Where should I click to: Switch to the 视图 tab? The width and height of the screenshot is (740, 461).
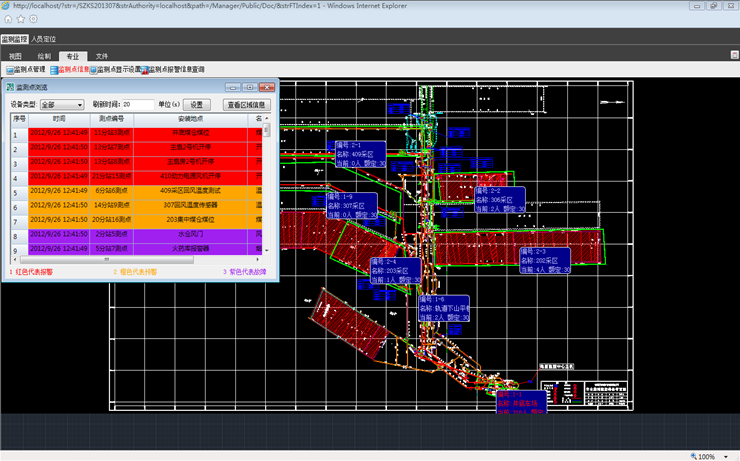click(x=15, y=56)
